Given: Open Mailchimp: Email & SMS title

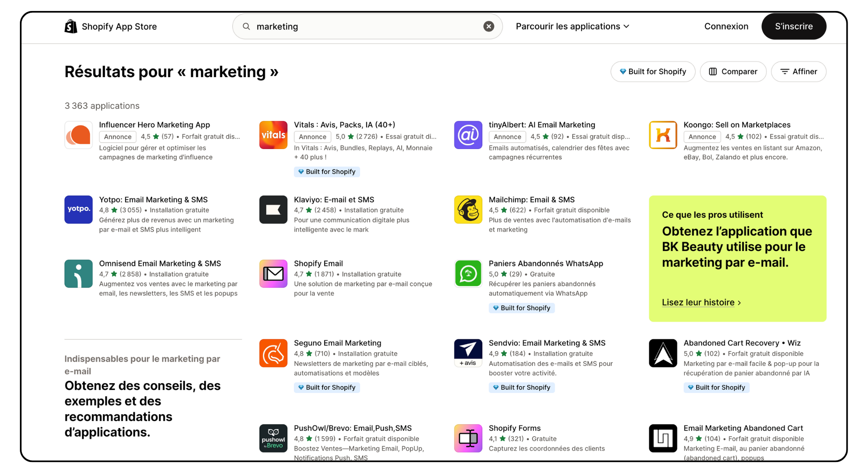Looking at the screenshot, I should 531,199.
